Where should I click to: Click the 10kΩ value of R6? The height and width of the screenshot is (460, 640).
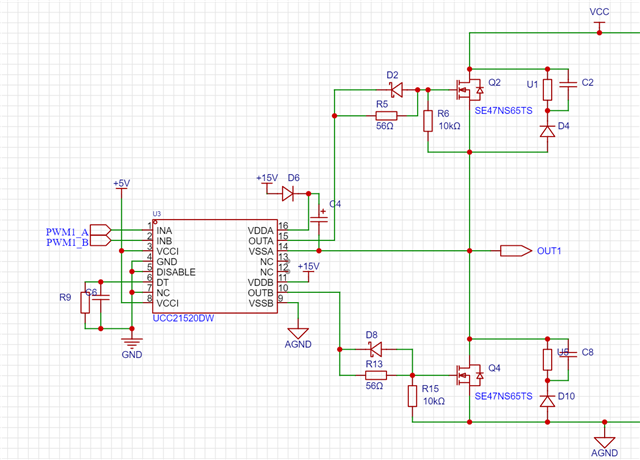tap(449, 126)
